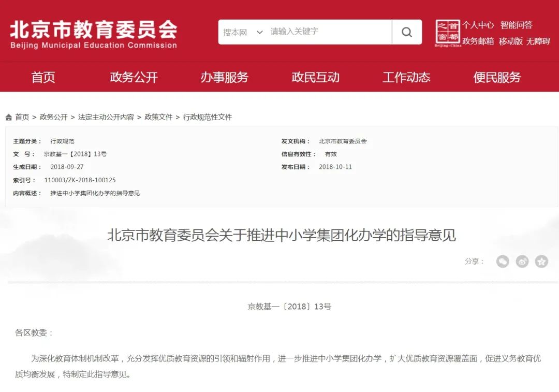Select the 发文机构 value 北京市教育委员会
559x392 pixels.
343,141
